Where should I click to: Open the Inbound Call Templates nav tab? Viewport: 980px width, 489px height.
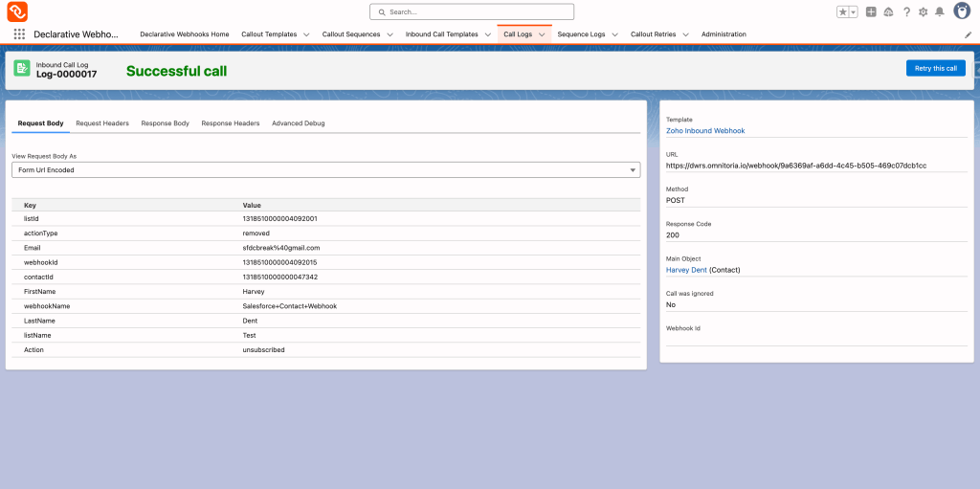442,34
